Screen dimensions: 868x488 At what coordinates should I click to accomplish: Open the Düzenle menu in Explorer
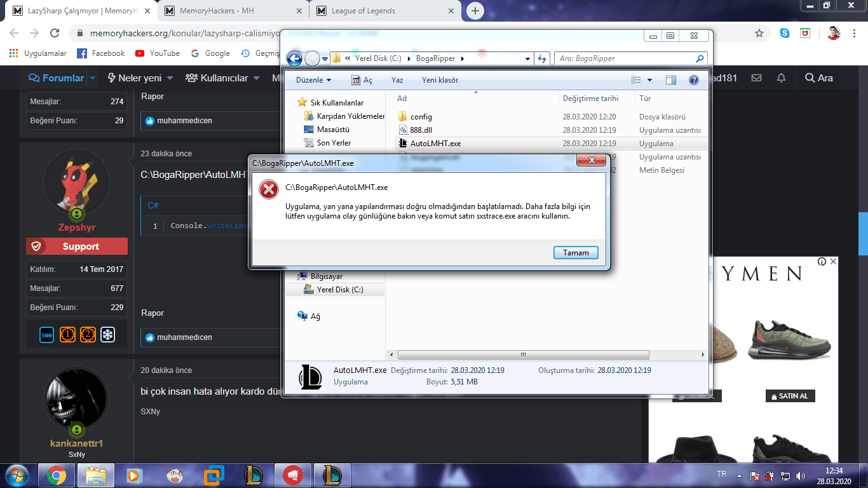[314, 80]
